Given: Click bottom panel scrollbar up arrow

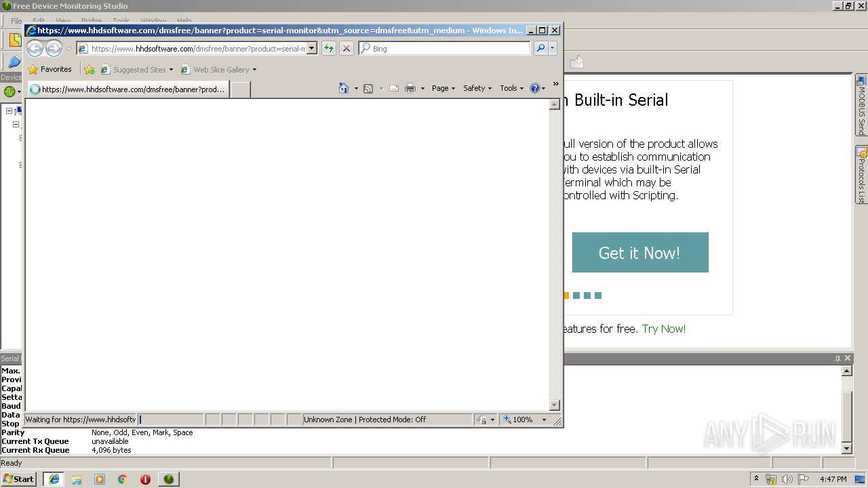Looking at the screenshot, I should (x=846, y=371).
